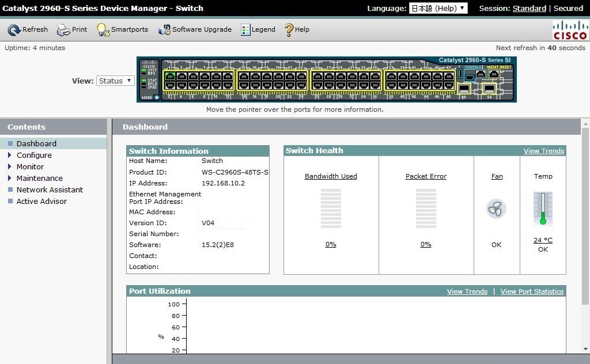Screen dimensions: 590x364
Task: Select port 12 on the switch front panel
Action: point(228,85)
